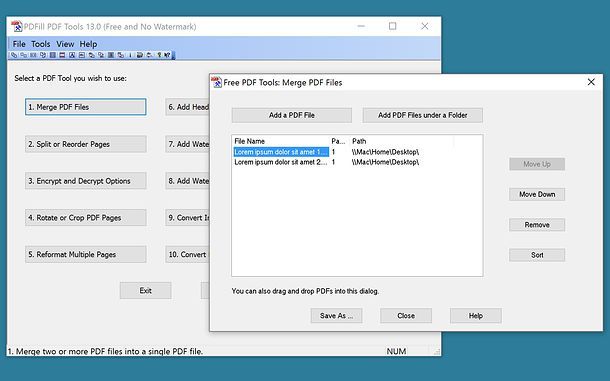
Task: Click the 'Select a PDF Tool you wish to use' label
Action: (x=70, y=78)
